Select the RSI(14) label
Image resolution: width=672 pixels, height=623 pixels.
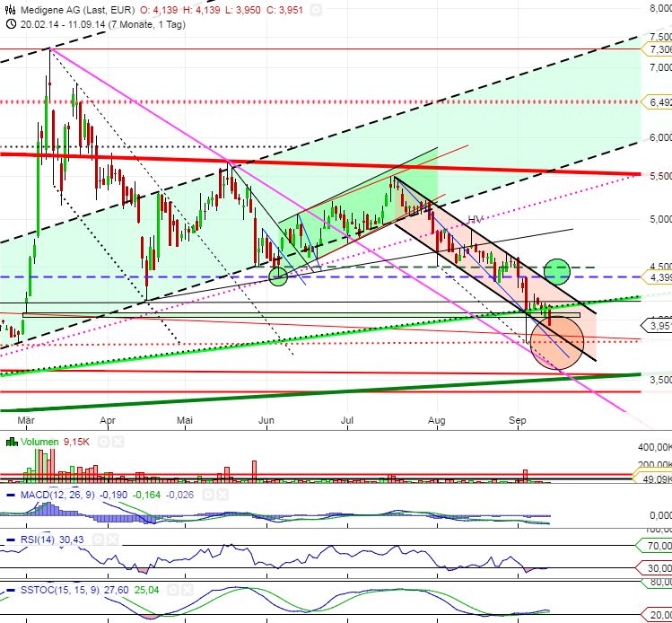38,540
